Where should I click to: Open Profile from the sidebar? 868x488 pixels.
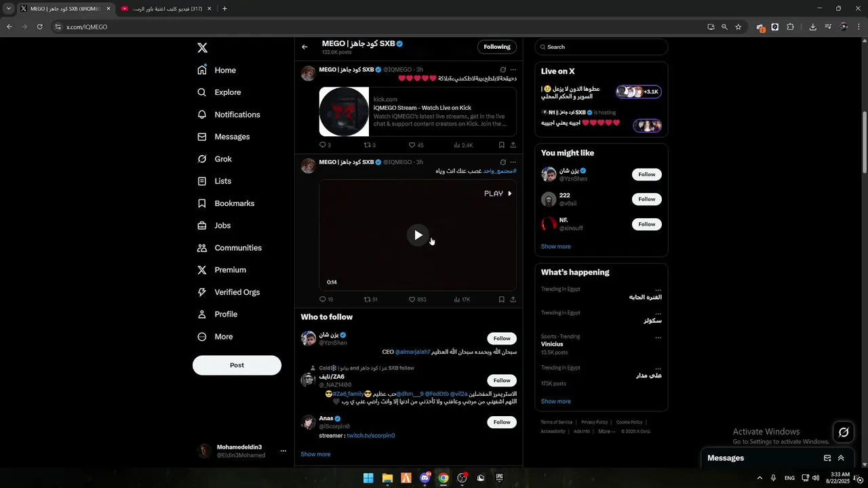coord(217,314)
